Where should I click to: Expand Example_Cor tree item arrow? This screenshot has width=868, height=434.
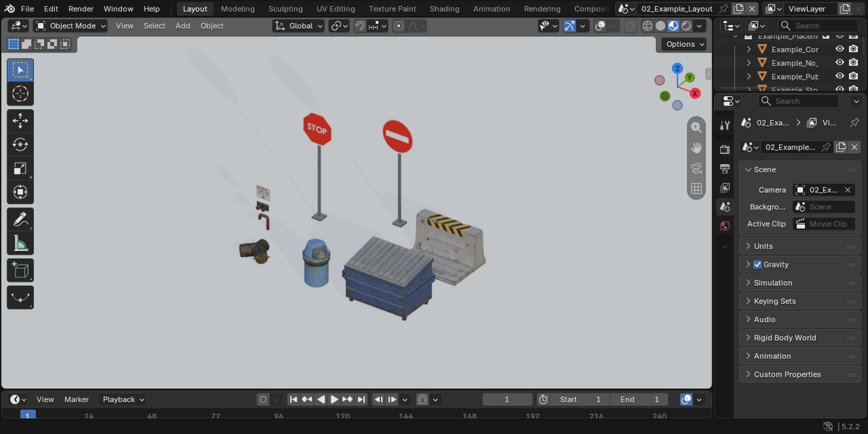click(x=749, y=49)
